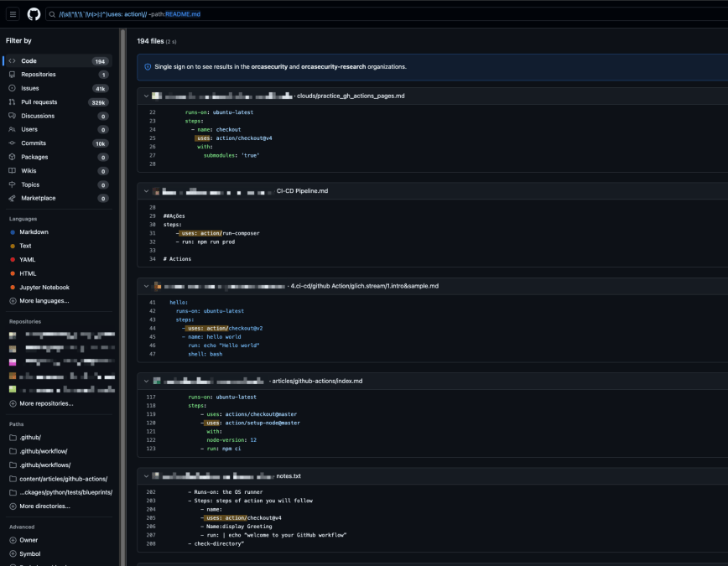Select the Marketplace filter
The width and height of the screenshot is (728, 566).
pos(58,198)
